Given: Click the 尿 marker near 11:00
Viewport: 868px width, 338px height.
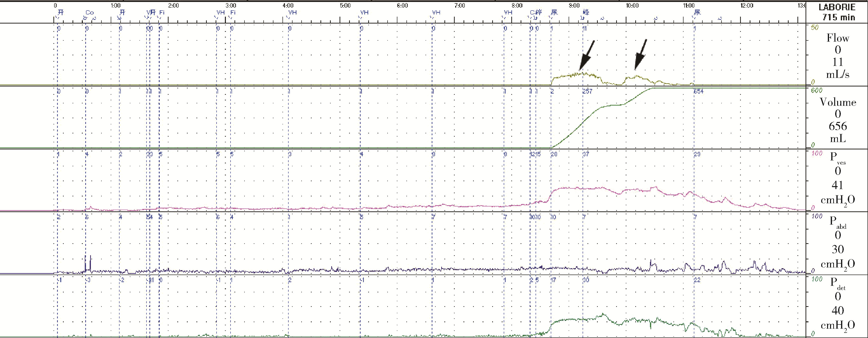Looking at the screenshot, I should [697, 13].
